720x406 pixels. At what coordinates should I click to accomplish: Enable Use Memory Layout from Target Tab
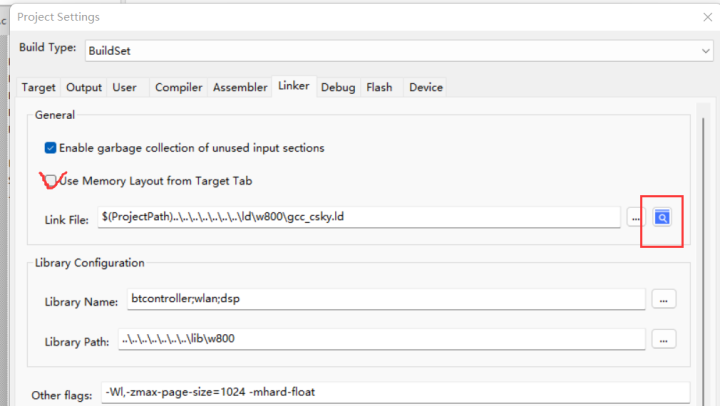coord(51,180)
